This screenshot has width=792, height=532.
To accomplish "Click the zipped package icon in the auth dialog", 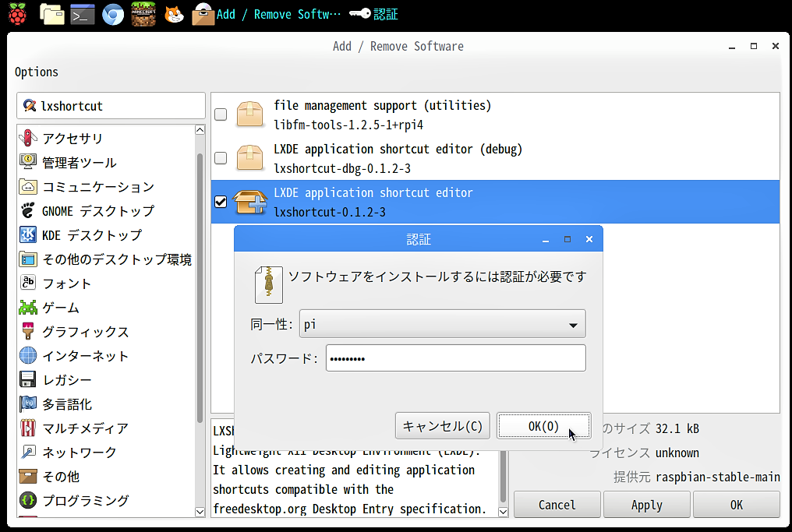I will (269, 284).
